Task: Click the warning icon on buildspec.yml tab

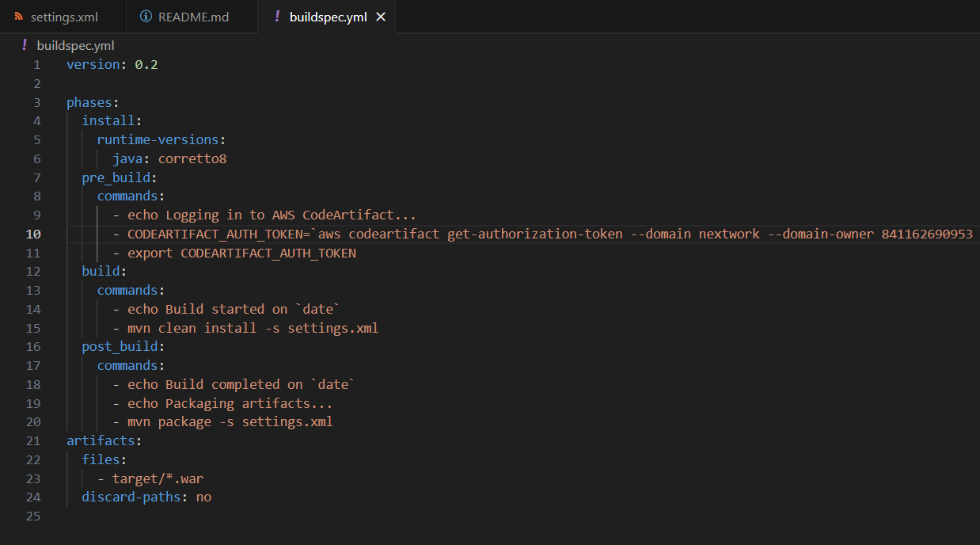Action: coord(275,15)
